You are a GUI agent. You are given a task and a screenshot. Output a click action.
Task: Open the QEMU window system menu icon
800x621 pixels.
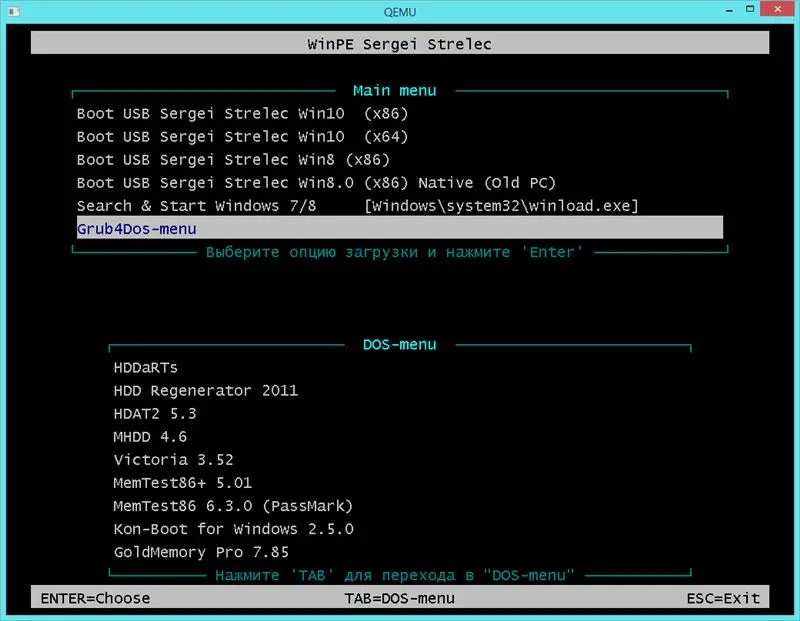coord(14,11)
